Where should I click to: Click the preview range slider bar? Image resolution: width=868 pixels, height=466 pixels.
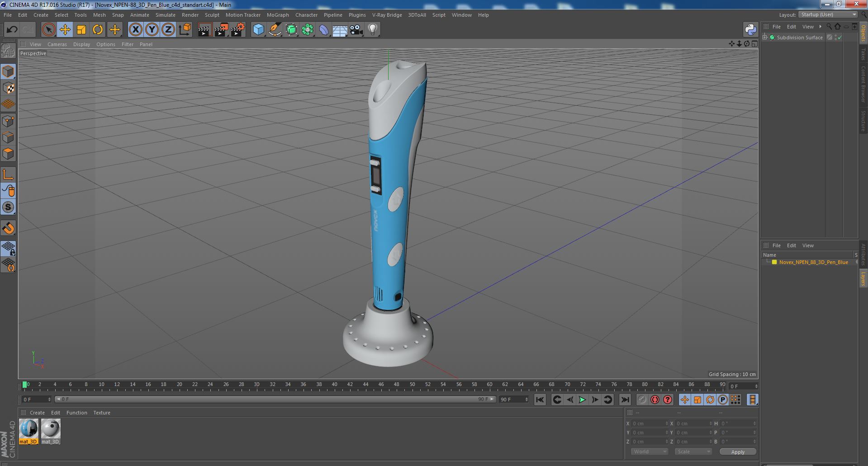[x=275, y=400]
